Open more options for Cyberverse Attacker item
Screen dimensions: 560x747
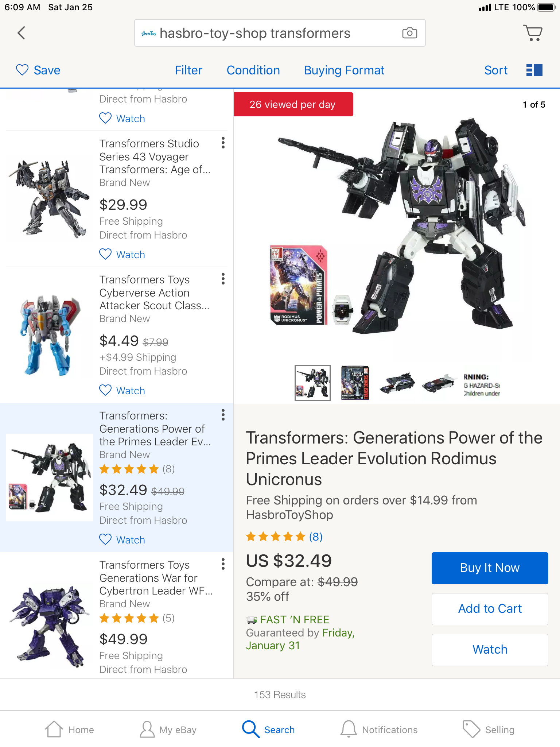[x=223, y=279]
